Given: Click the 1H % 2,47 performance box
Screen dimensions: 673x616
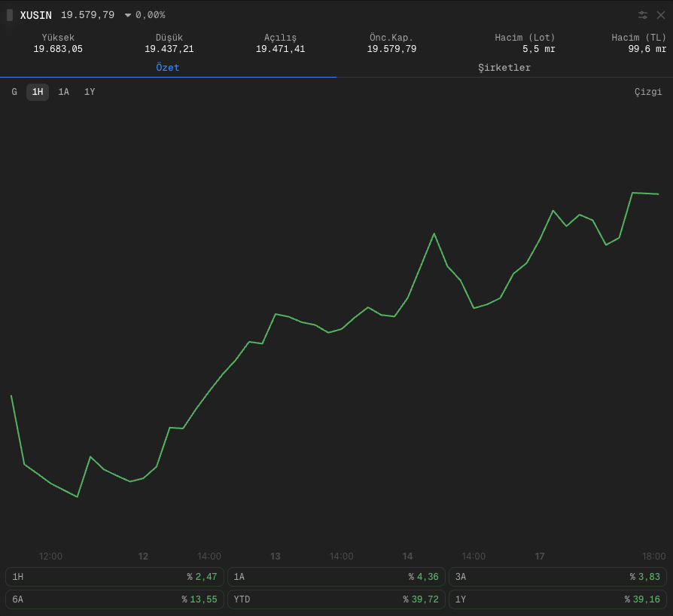Looking at the screenshot, I should (114, 577).
